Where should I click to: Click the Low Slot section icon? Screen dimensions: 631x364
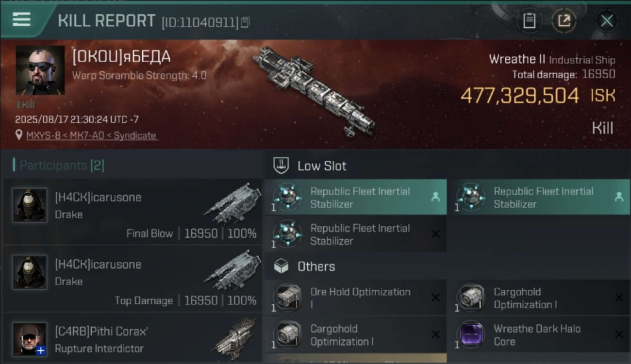[282, 165]
